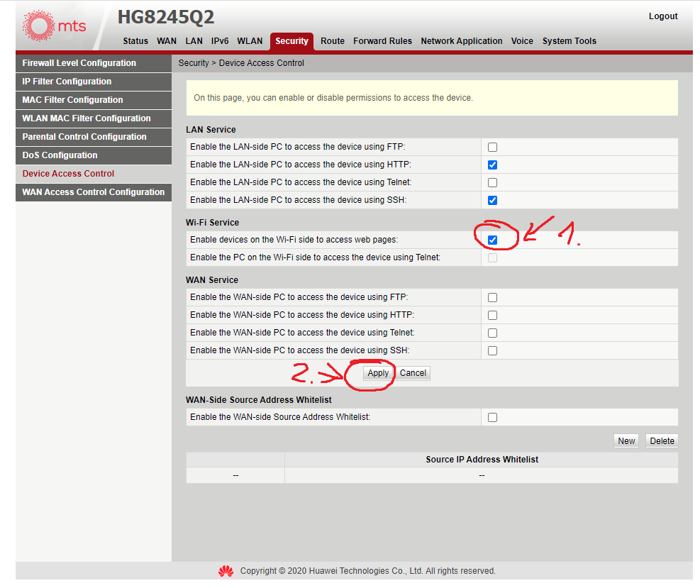
Task: Toggle Wi-Fi side web pages access checkbox
Action: point(492,240)
